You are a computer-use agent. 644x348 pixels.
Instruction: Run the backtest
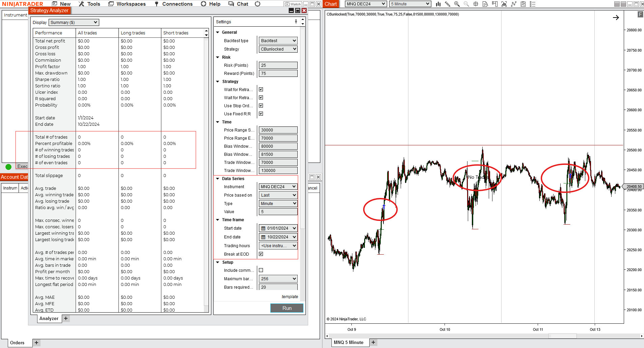287,308
